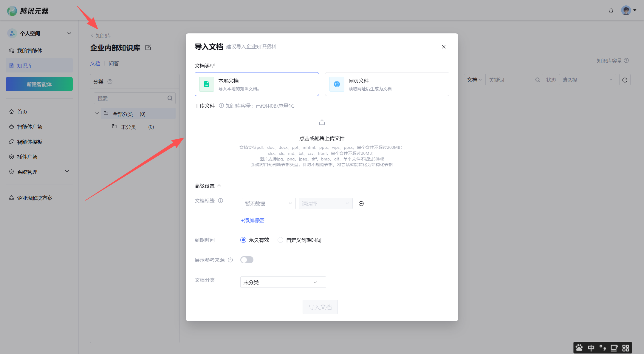This screenshot has height=354, width=644.
Task: Click the minus circle to remove tag row
Action: click(361, 204)
